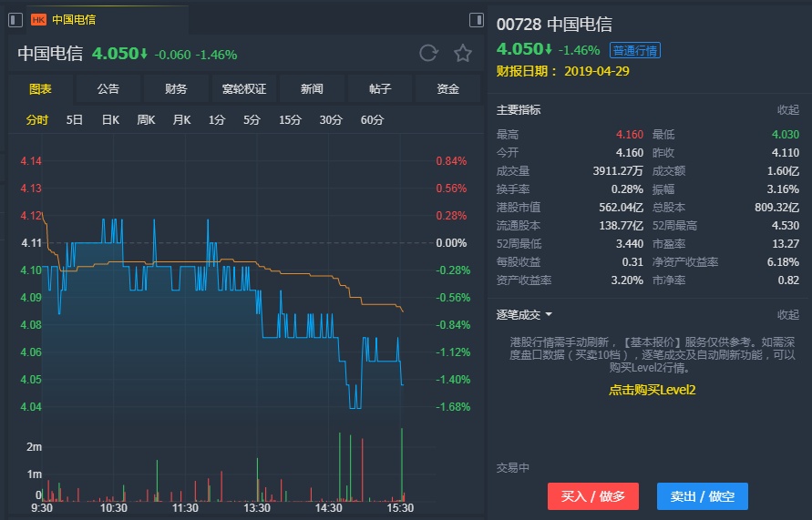Open the 帖子 tab
812x520 pixels.
pyautogui.click(x=380, y=89)
